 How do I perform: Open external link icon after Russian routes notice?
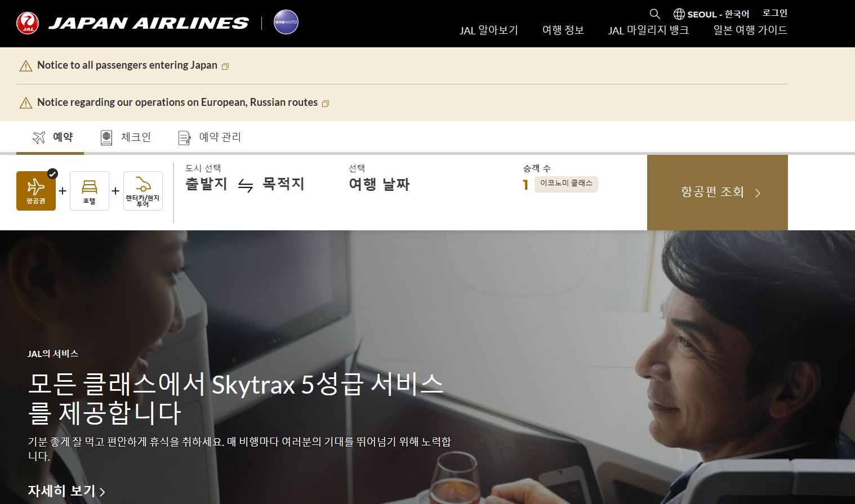(x=326, y=104)
